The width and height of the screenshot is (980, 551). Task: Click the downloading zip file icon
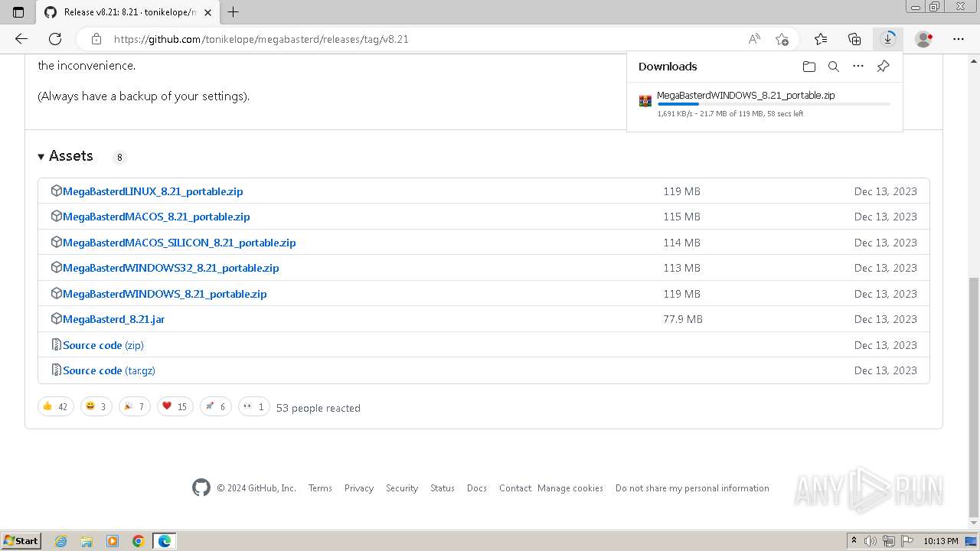pos(645,101)
